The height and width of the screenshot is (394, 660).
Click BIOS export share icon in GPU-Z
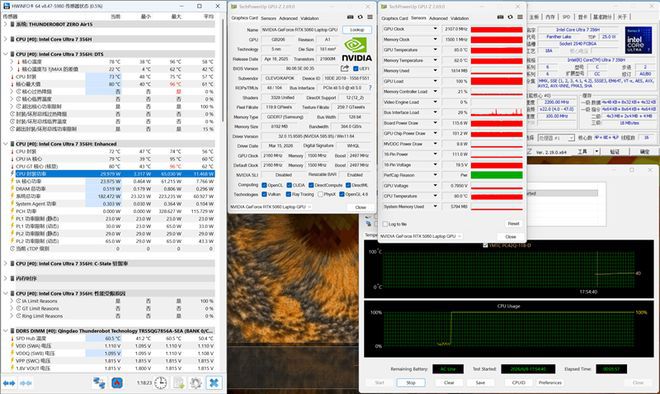click(x=345, y=68)
